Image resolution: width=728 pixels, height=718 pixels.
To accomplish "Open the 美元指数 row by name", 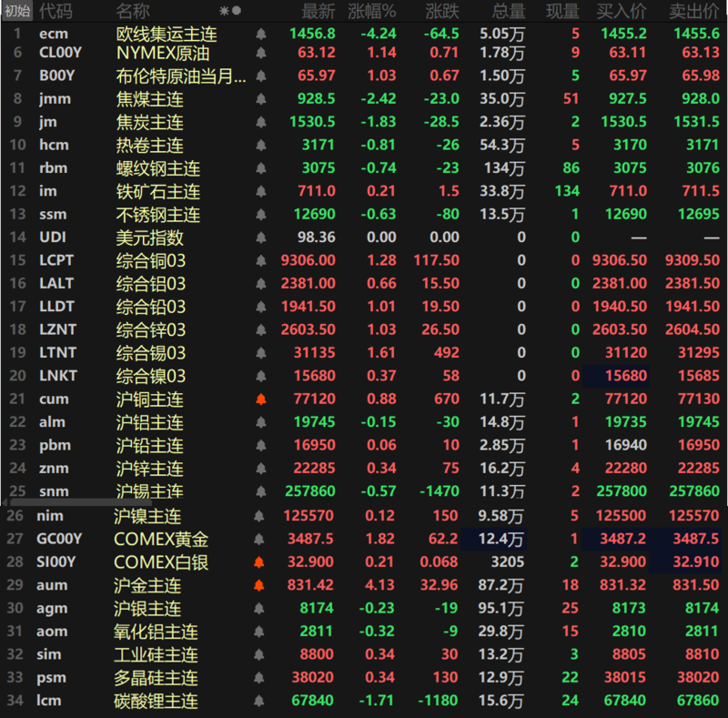I will (x=149, y=238).
